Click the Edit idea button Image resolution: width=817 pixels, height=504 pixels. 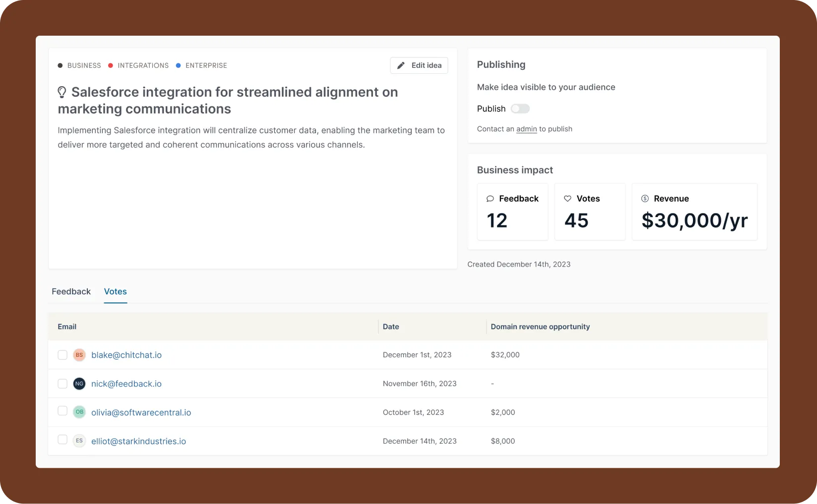tap(419, 65)
